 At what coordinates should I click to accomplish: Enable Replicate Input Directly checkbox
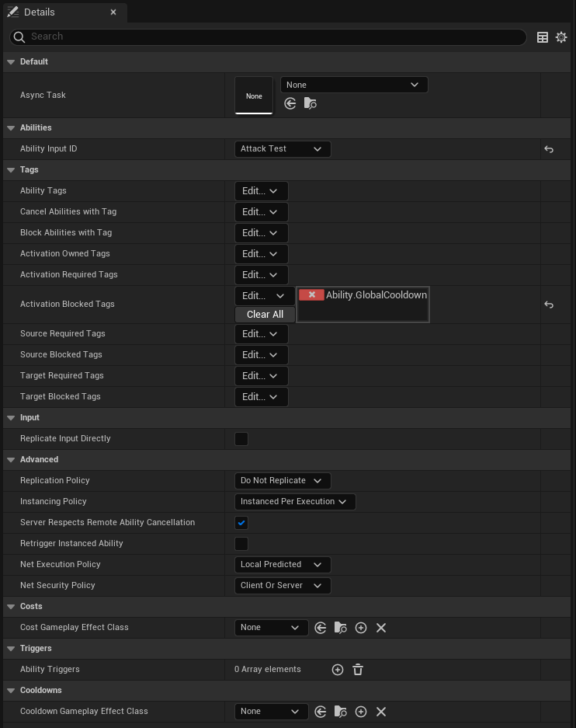[241, 439]
